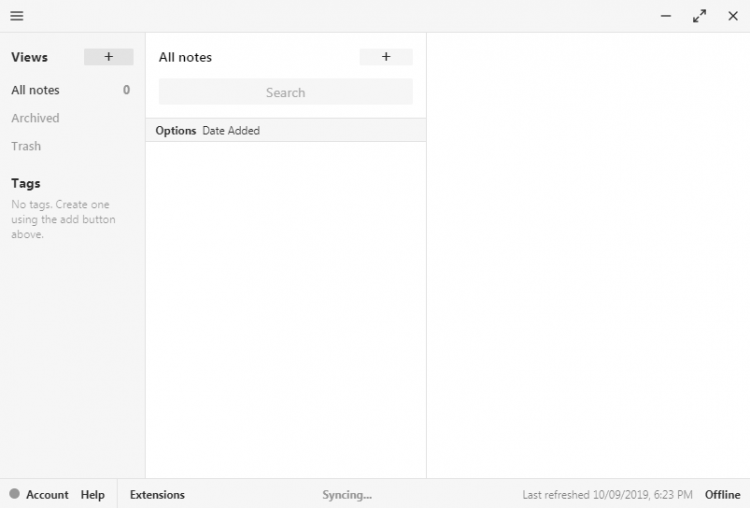Select the All notes view in sidebar
Viewport: 750px width, 508px height.
click(x=35, y=90)
